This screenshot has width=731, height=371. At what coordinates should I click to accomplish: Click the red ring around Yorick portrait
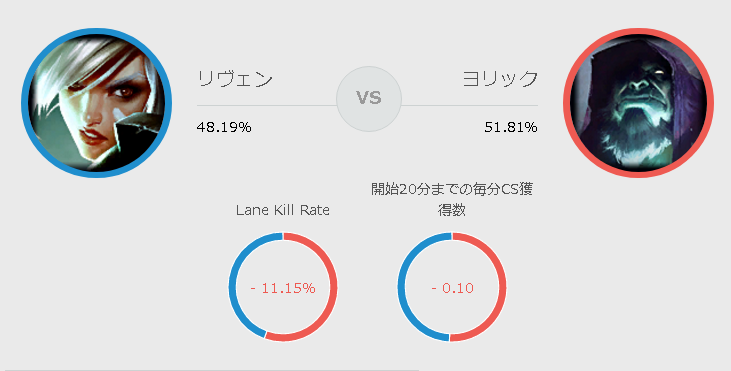point(710,103)
